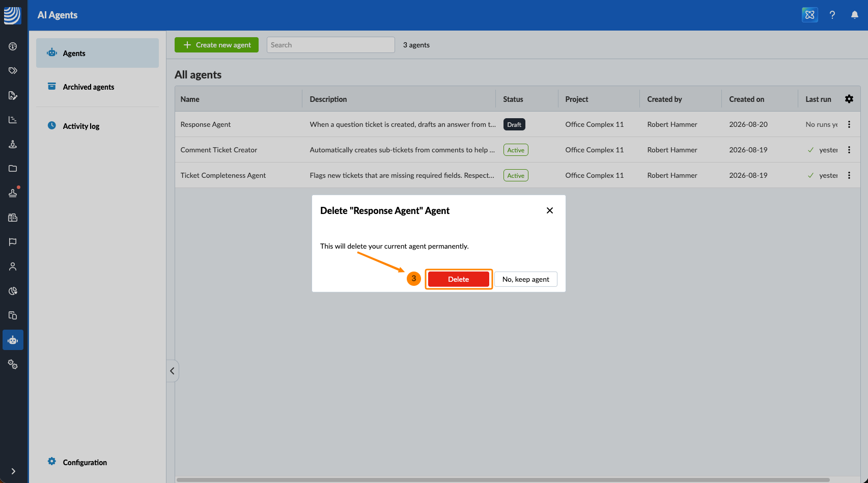Click the 2026-08-20 created date
This screenshot has height=483, width=868.
coord(748,124)
